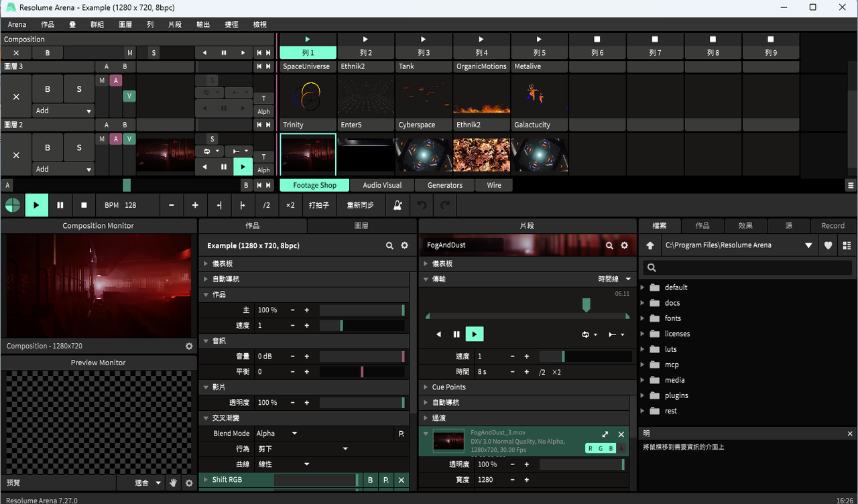Open the 效果 tab in the browser panel

[x=745, y=226]
